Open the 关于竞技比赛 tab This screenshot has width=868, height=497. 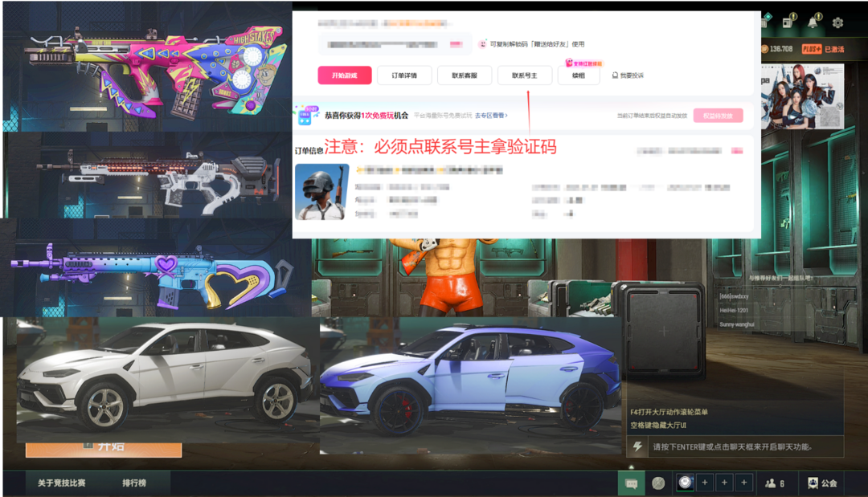61,483
